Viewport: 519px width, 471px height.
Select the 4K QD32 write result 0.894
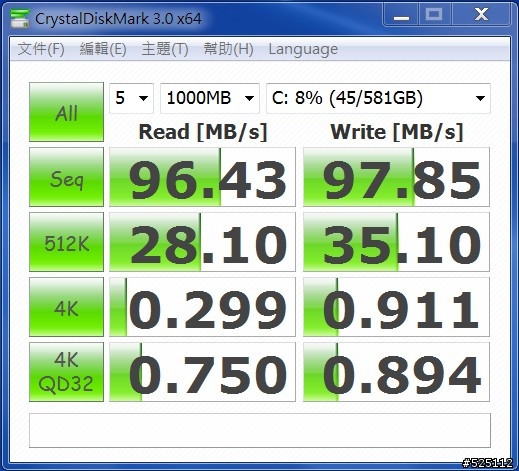click(x=396, y=372)
